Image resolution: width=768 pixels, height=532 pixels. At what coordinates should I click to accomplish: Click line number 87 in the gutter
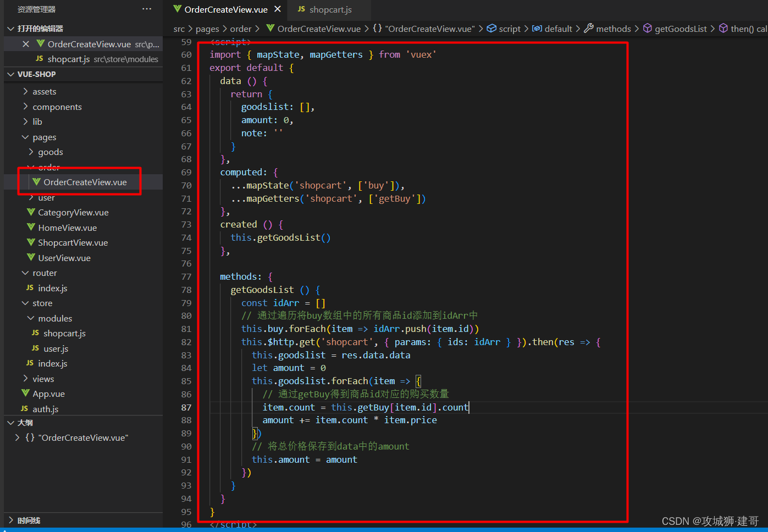(186, 407)
